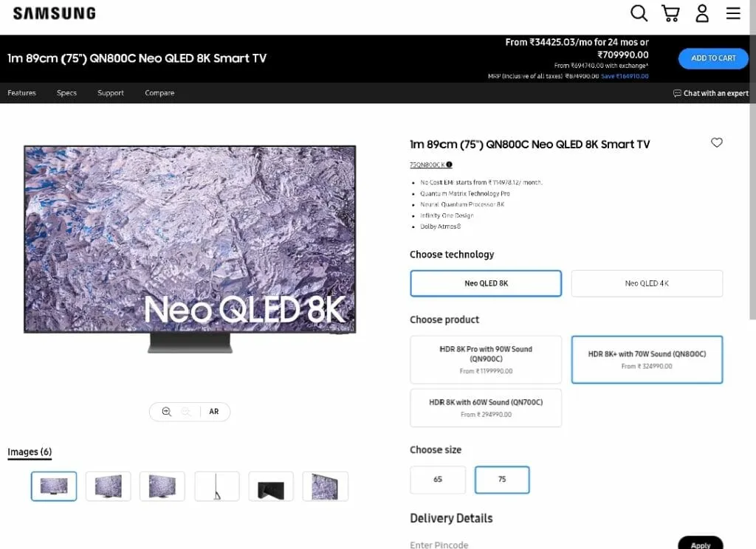Click the "Neural Quantum Processor 8K" bullet text
The width and height of the screenshot is (756, 549).
click(x=462, y=204)
